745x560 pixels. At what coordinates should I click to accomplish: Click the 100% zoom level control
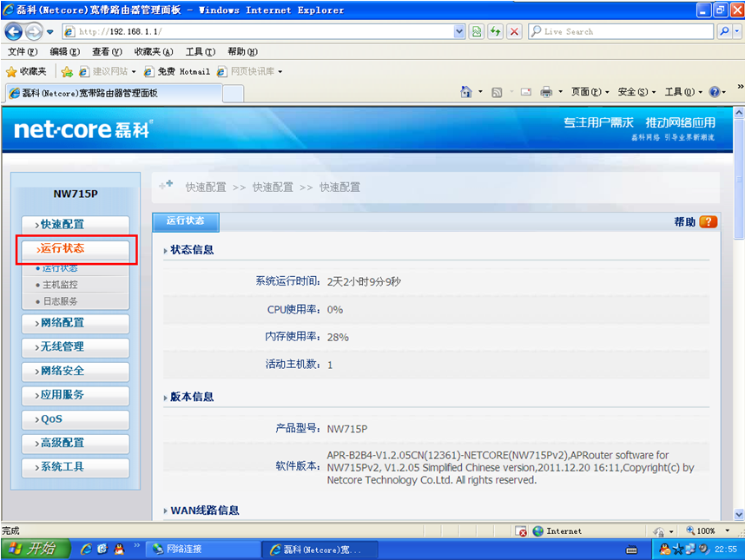coord(708,530)
